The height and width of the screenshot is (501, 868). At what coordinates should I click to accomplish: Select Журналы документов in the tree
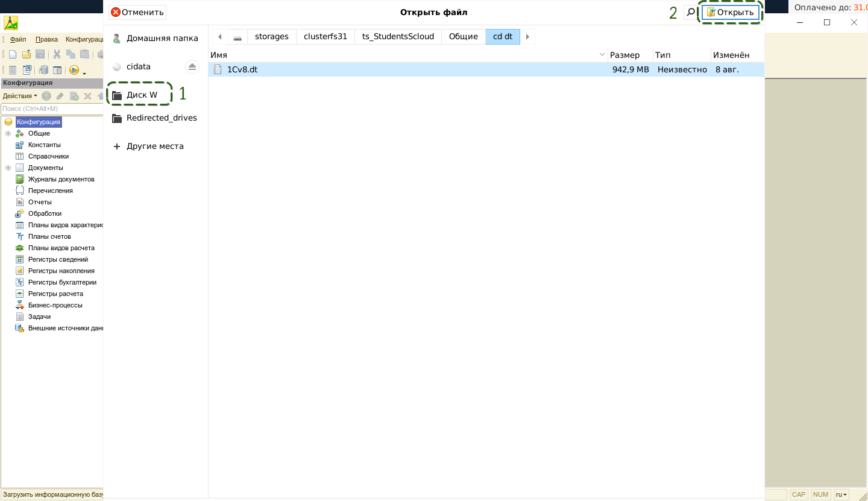[61, 179]
